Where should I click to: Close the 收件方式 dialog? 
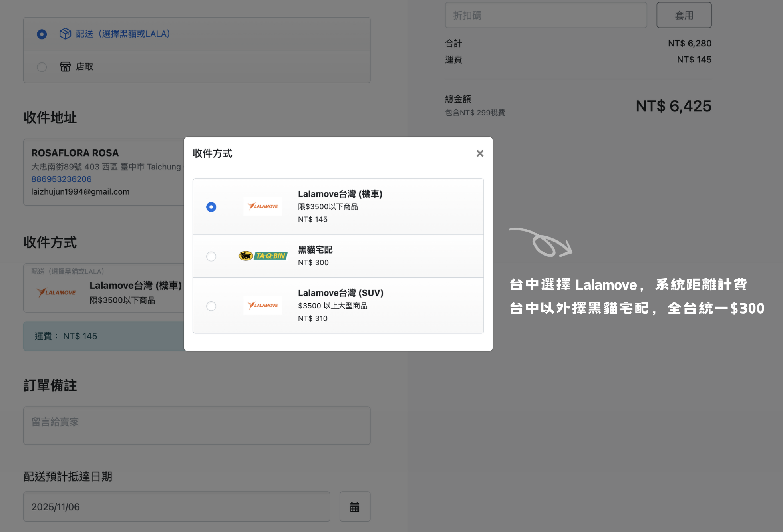[x=480, y=153]
